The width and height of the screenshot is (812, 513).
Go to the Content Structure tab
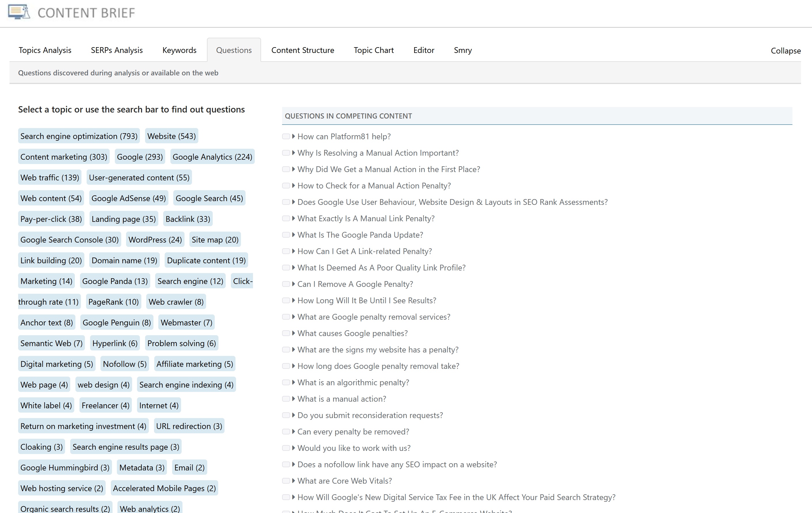coord(303,50)
